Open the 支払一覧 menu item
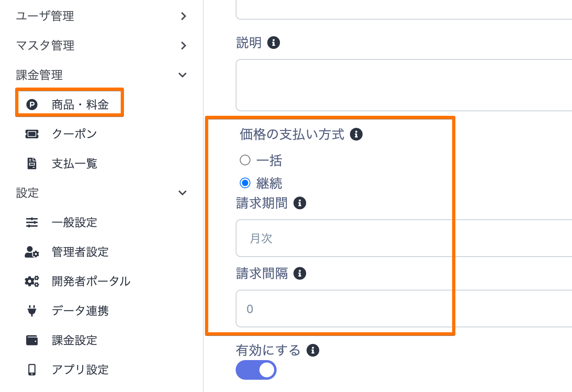 tap(74, 164)
